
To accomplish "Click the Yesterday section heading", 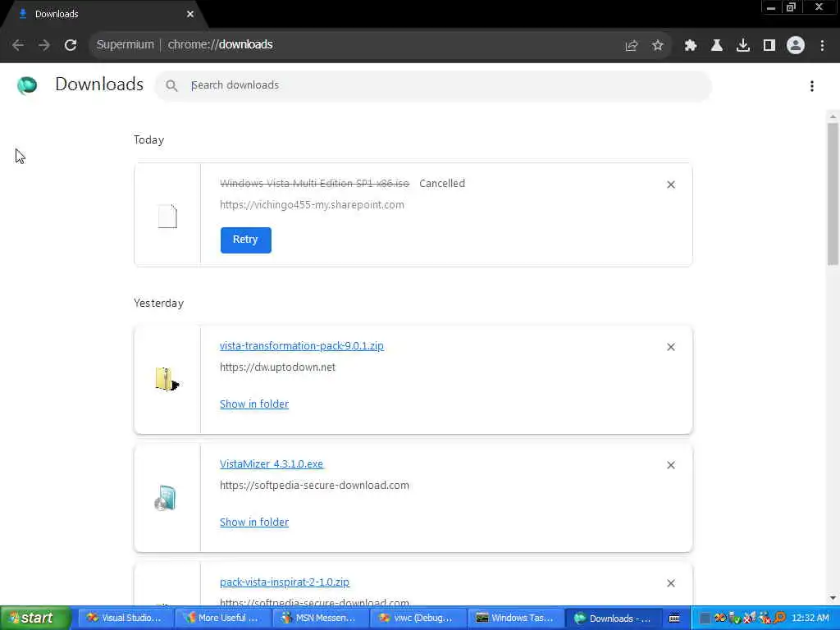I will (x=158, y=304).
